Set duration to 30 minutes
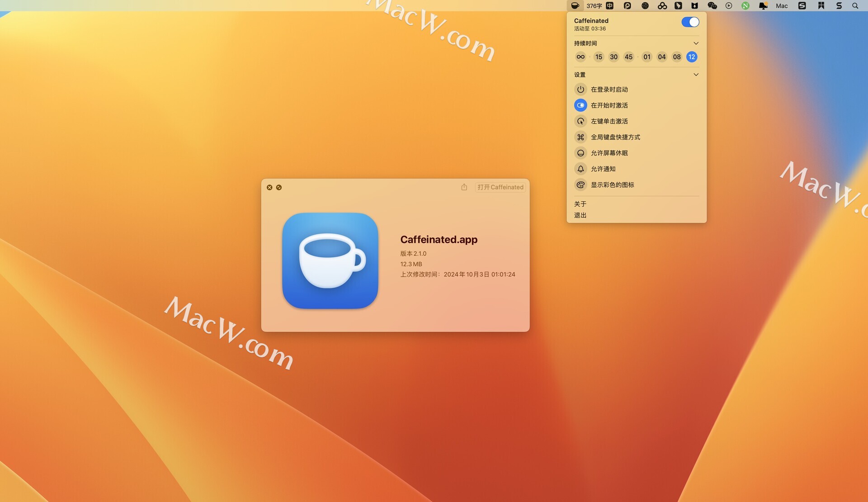 [613, 57]
